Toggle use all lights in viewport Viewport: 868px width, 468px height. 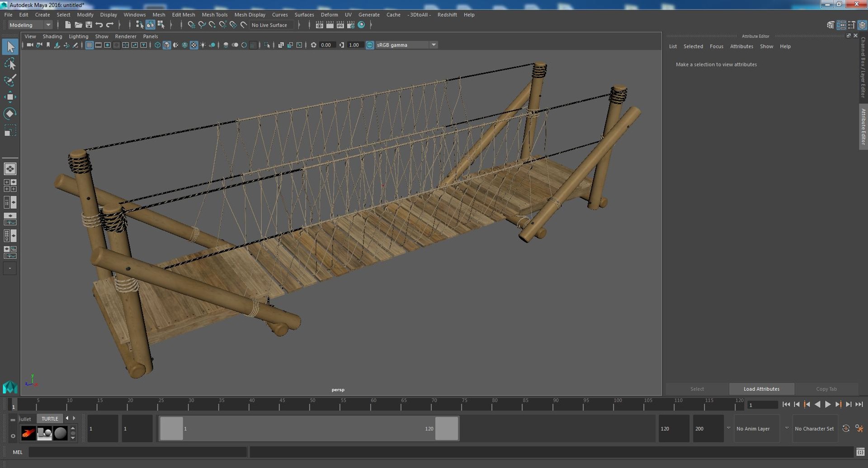click(x=203, y=45)
